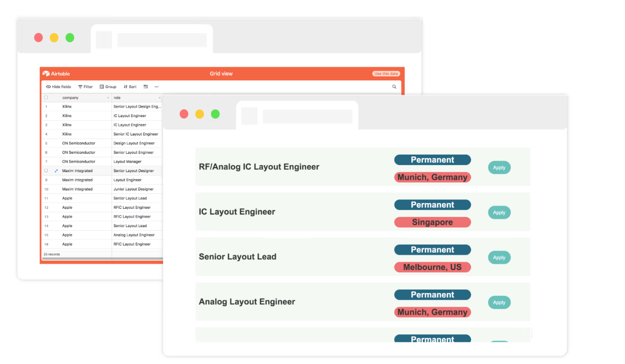Open the Sort tool
Screen dimensions: 625x364
tap(130, 87)
